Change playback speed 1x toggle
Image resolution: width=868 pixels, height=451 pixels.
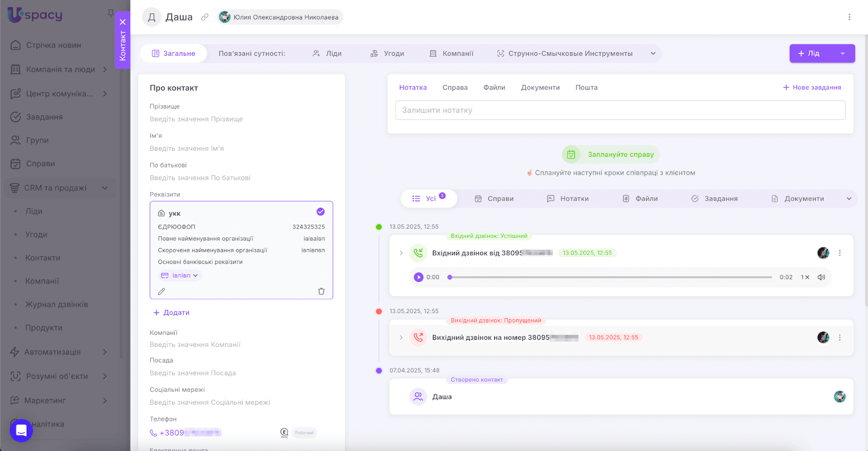point(805,277)
